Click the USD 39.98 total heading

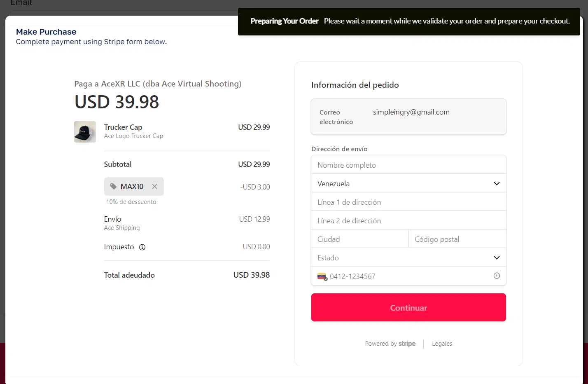(117, 102)
